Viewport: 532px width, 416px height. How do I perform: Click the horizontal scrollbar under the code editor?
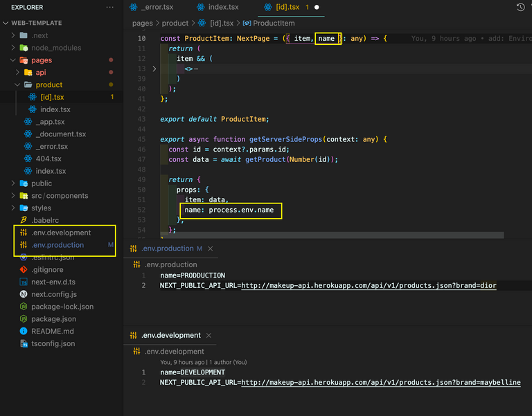[x=332, y=235]
